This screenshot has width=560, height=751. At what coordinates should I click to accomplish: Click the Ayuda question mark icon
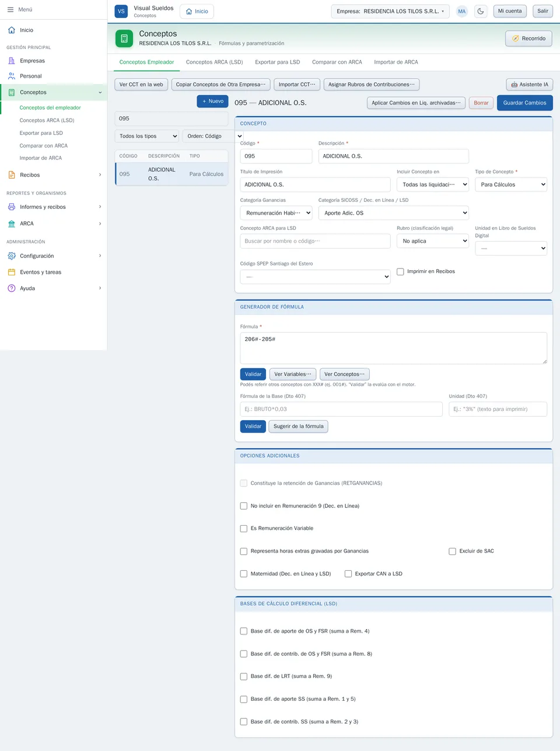pos(12,288)
